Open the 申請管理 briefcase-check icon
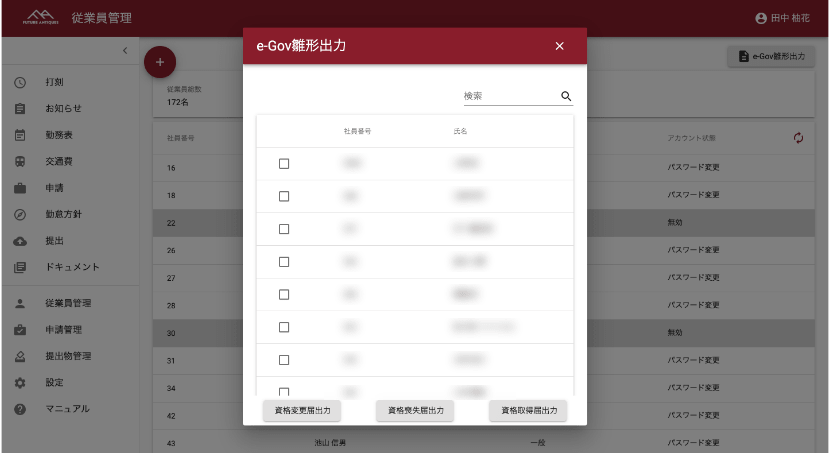The width and height of the screenshot is (830, 455). click(20, 330)
